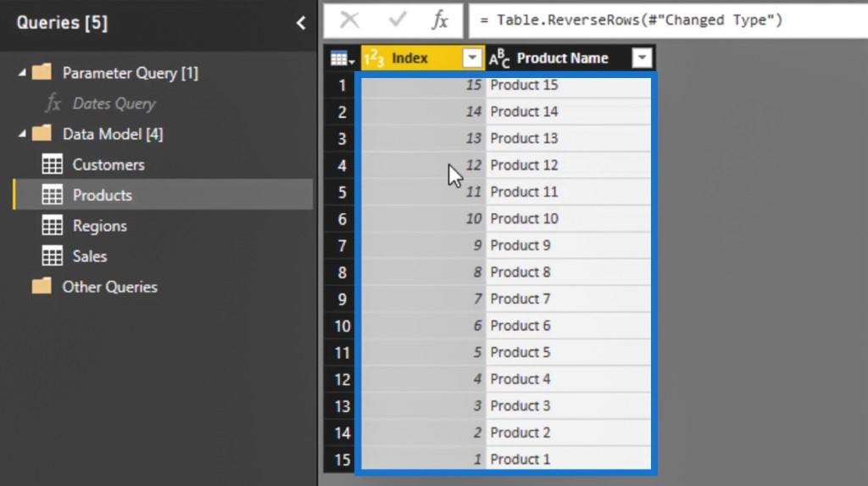Click the 'Product 10' cell
Image resolution: width=868 pixels, height=486 pixels.
[569, 218]
